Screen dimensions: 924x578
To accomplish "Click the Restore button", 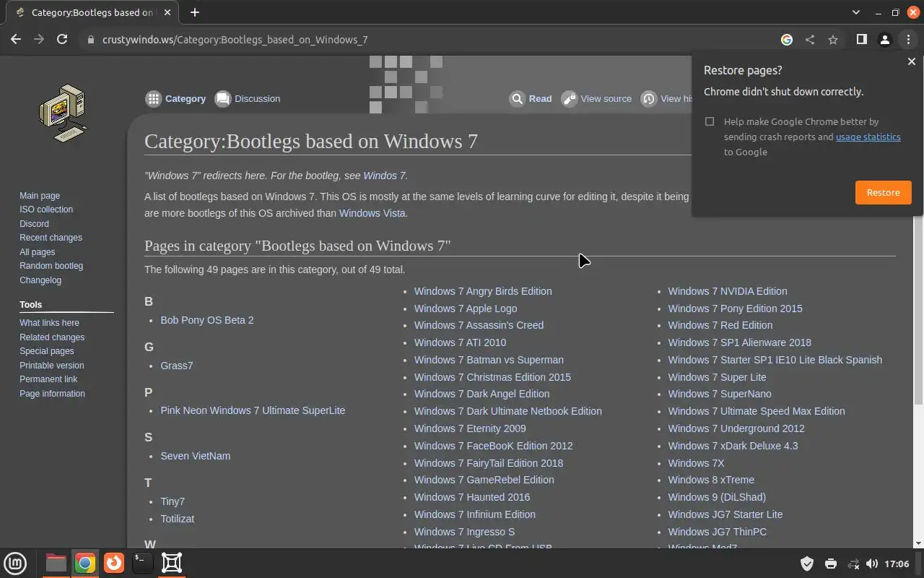I will [883, 192].
